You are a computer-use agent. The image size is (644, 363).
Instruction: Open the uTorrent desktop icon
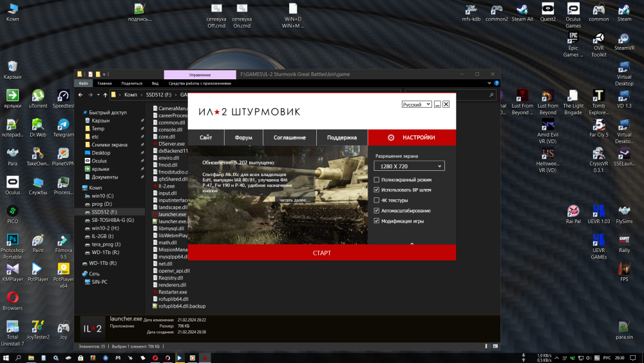tap(38, 99)
